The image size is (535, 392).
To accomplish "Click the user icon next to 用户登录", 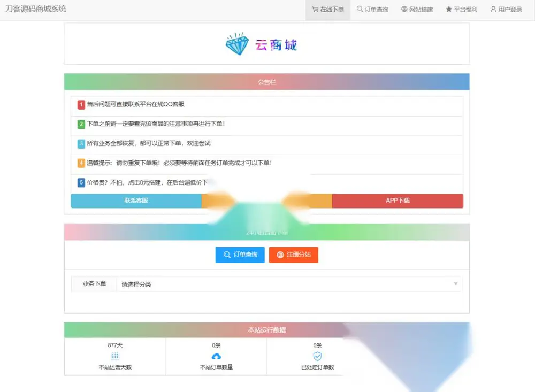I will pyautogui.click(x=493, y=9).
